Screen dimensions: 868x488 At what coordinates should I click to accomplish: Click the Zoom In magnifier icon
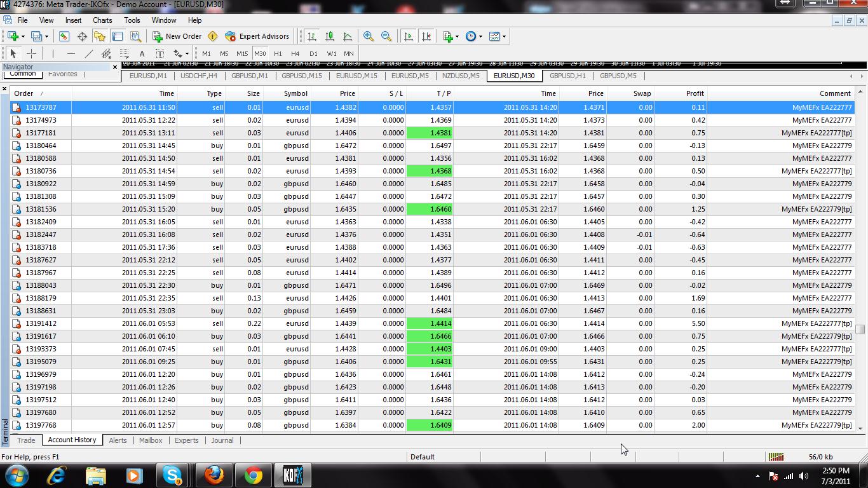[x=369, y=36]
